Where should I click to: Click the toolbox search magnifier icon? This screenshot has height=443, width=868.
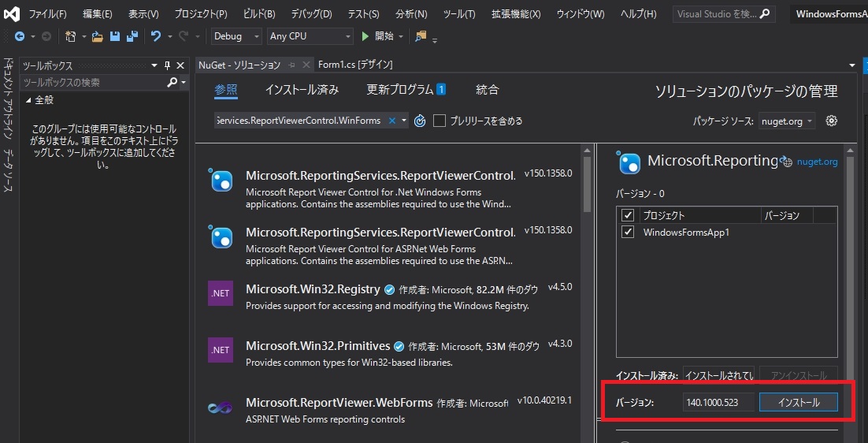click(172, 83)
